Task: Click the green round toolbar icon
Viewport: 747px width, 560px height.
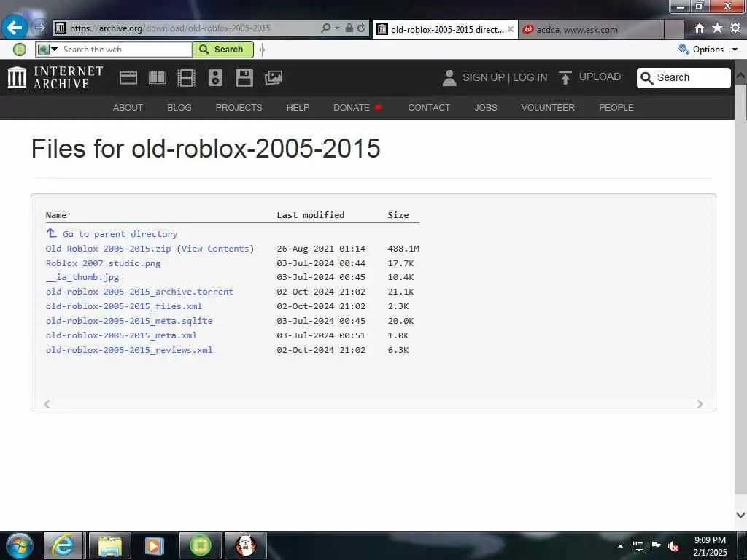Action: (20, 49)
